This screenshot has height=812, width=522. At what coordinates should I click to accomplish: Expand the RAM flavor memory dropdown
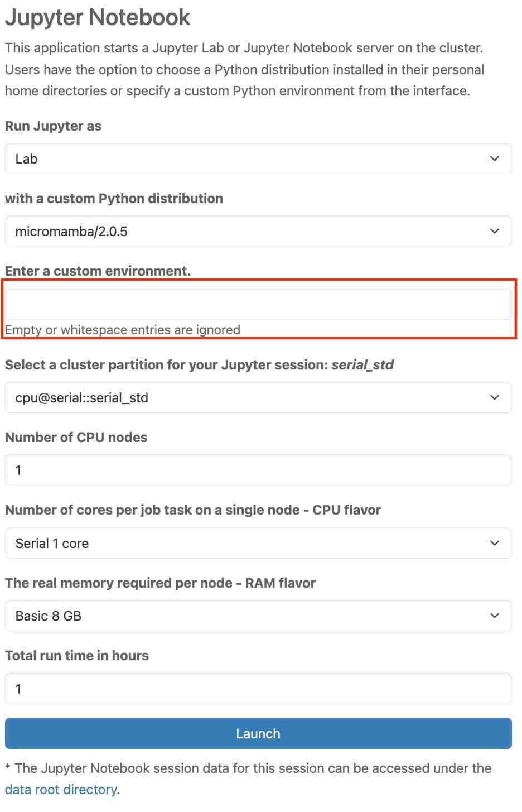tap(258, 616)
